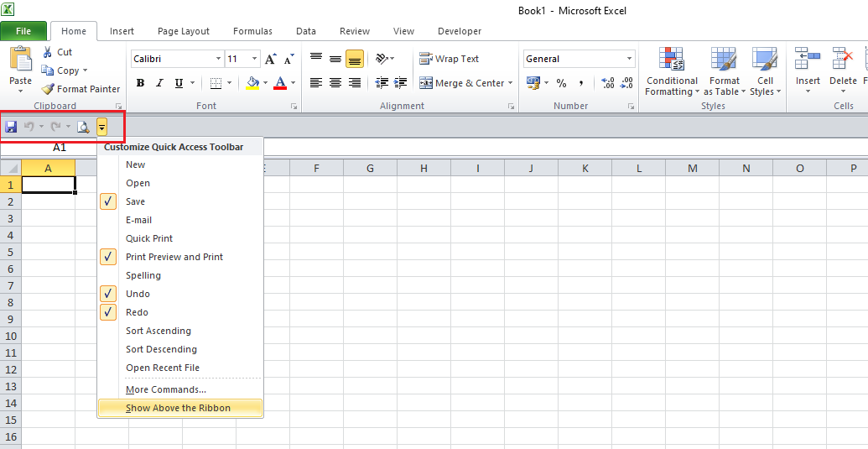
Task: Switch to the Insert tab
Action: 122,31
